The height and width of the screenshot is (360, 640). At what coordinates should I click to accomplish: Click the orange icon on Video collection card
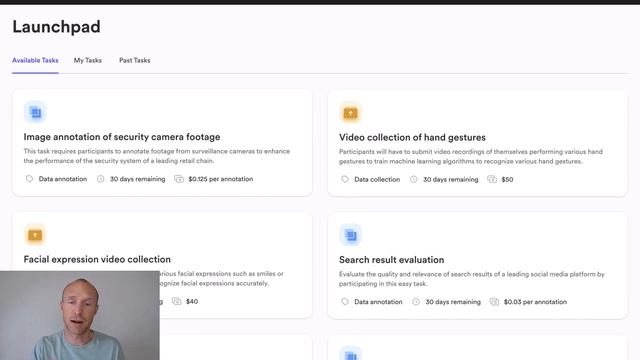(x=350, y=112)
